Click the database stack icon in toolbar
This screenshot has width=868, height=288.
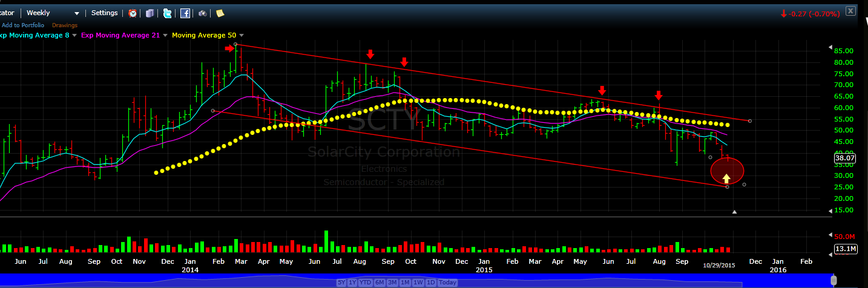(x=150, y=13)
